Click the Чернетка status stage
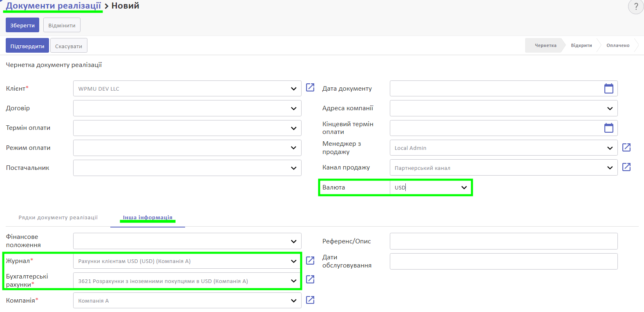The height and width of the screenshot is (312, 644). point(545,45)
